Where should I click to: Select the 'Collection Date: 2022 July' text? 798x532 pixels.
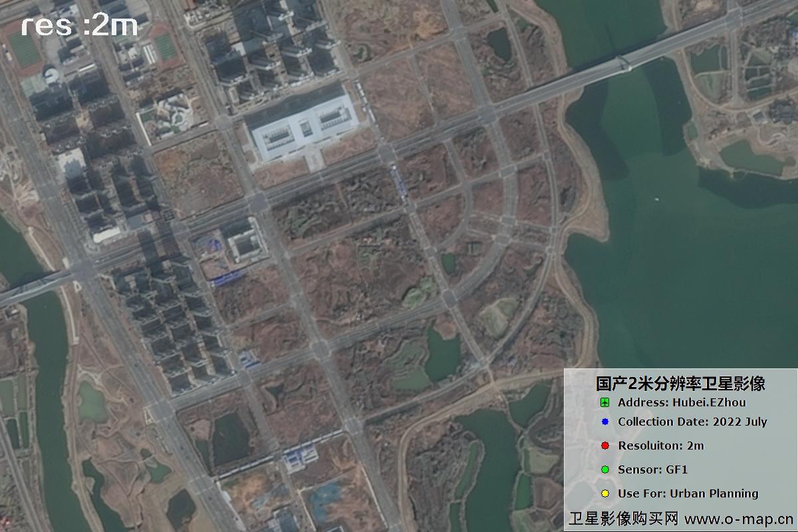coord(692,422)
